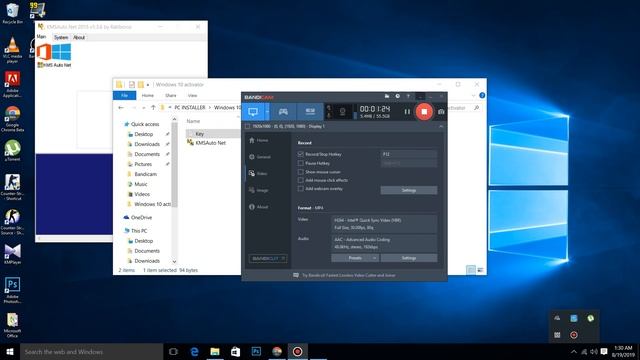This screenshot has width=640, height=360.
Task: Open Share tab in File Explorer ribbon
Action: (171, 96)
